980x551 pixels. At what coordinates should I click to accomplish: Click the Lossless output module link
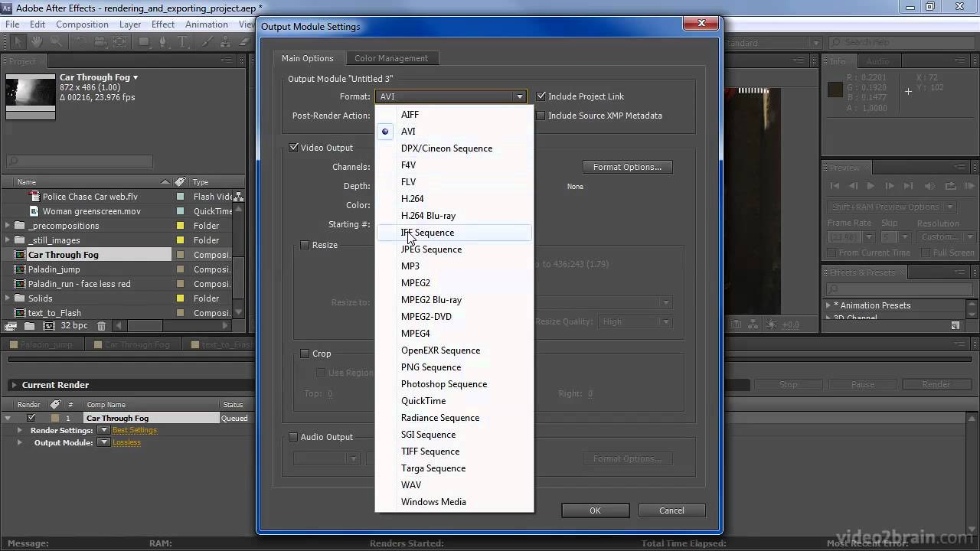(126, 442)
